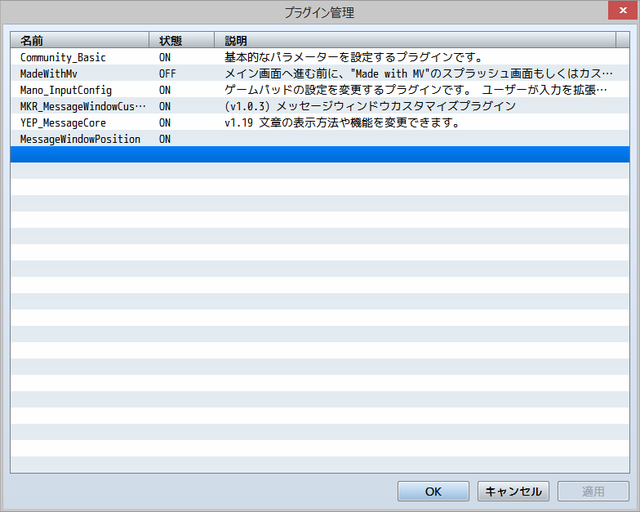Click the ON status of Community_Basic
The height and width of the screenshot is (512, 640).
[x=165, y=57]
